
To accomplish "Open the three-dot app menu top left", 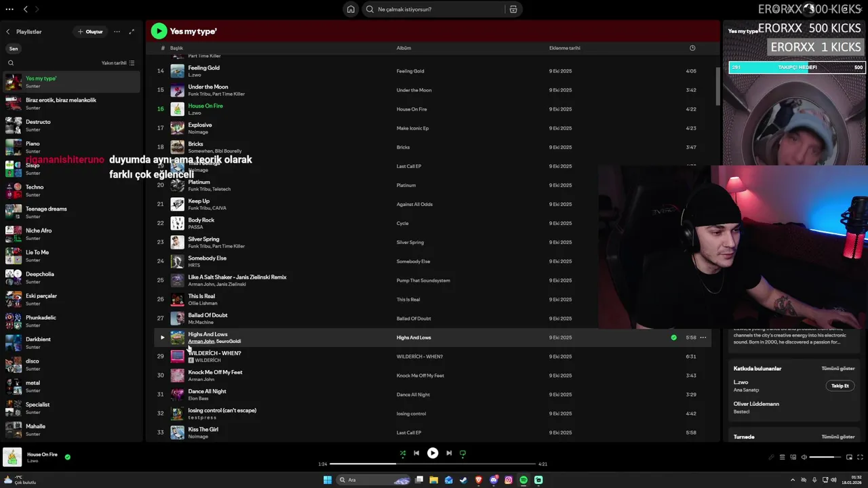I will point(8,9).
